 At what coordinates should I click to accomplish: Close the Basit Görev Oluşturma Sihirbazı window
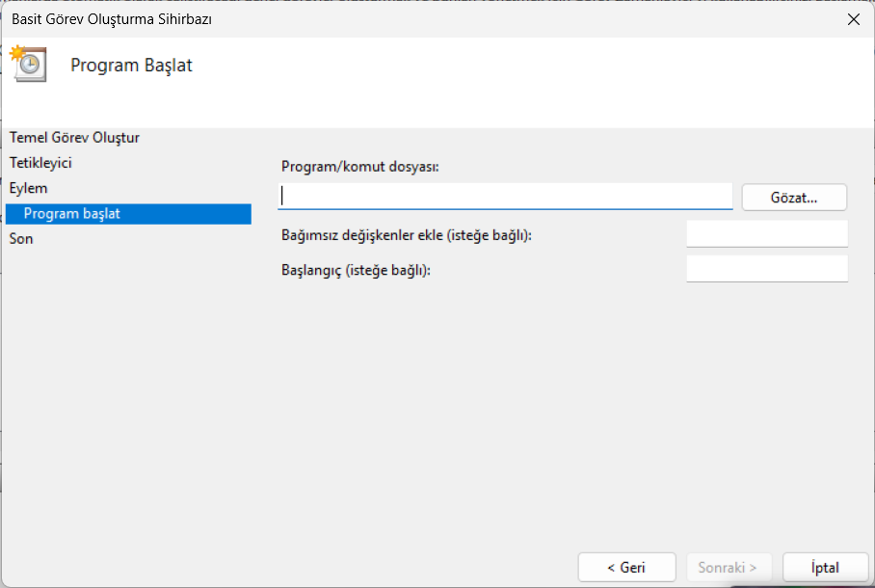pyautogui.click(x=853, y=19)
